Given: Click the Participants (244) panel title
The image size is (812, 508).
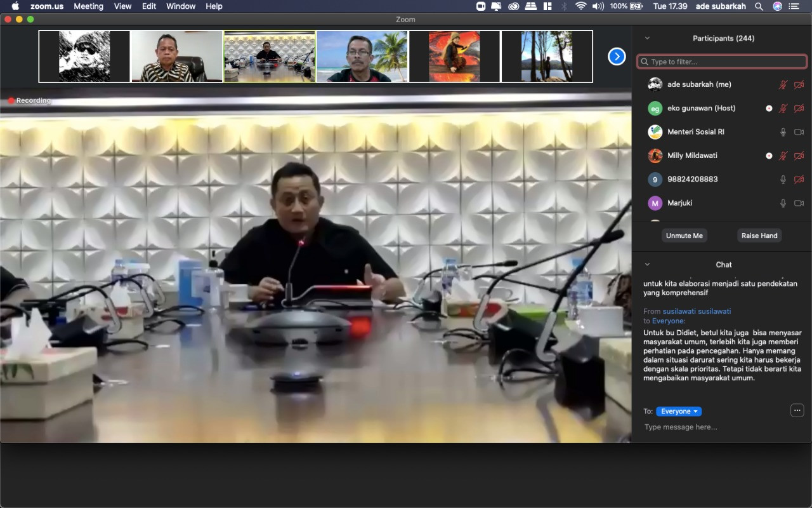Looking at the screenshot, I should (723, 38).
